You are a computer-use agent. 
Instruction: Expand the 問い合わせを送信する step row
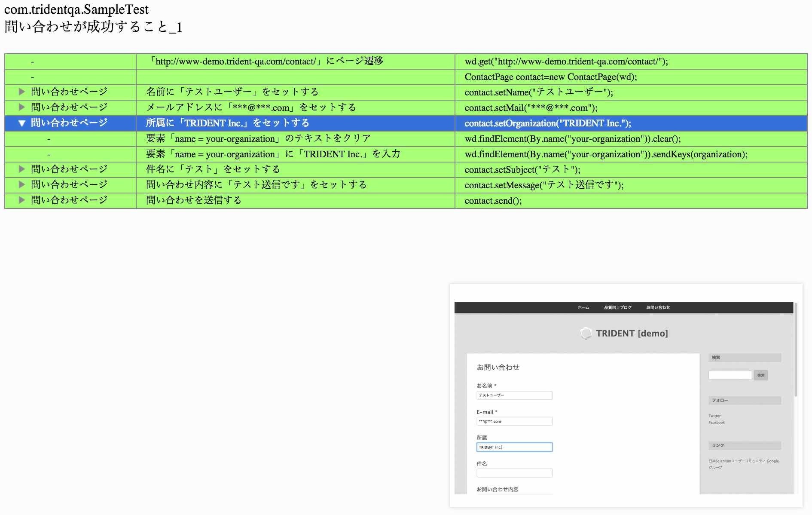point(22,200)
